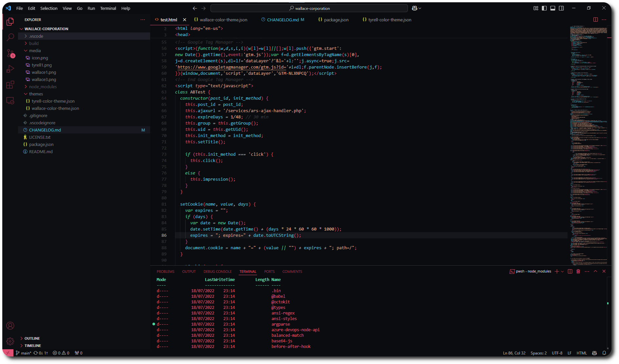Open Source Control view with pending change
619x364 pixels.
point(10,53)
